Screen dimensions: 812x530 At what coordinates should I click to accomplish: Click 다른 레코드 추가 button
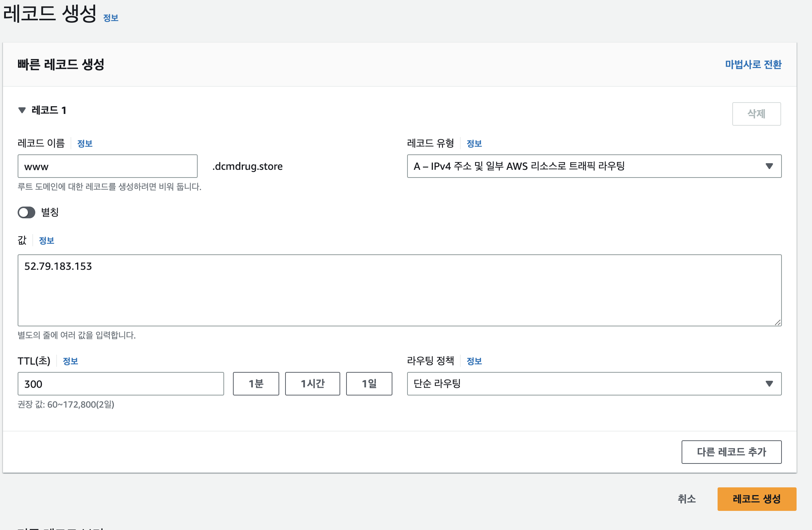click(x=731, y=452)
